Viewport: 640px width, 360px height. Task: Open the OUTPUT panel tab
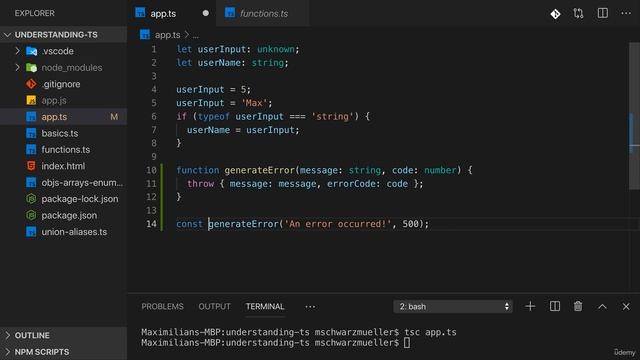tap(214, 307)
